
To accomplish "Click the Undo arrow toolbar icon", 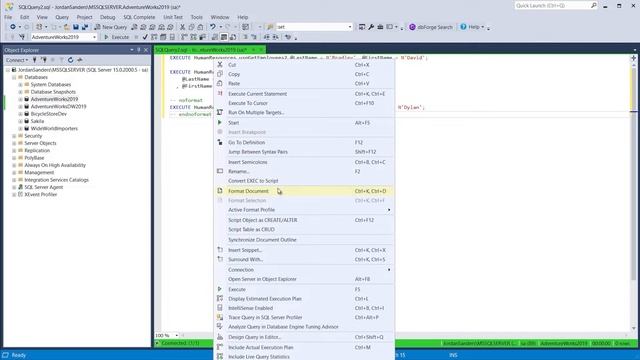I will tap(213, 27).
